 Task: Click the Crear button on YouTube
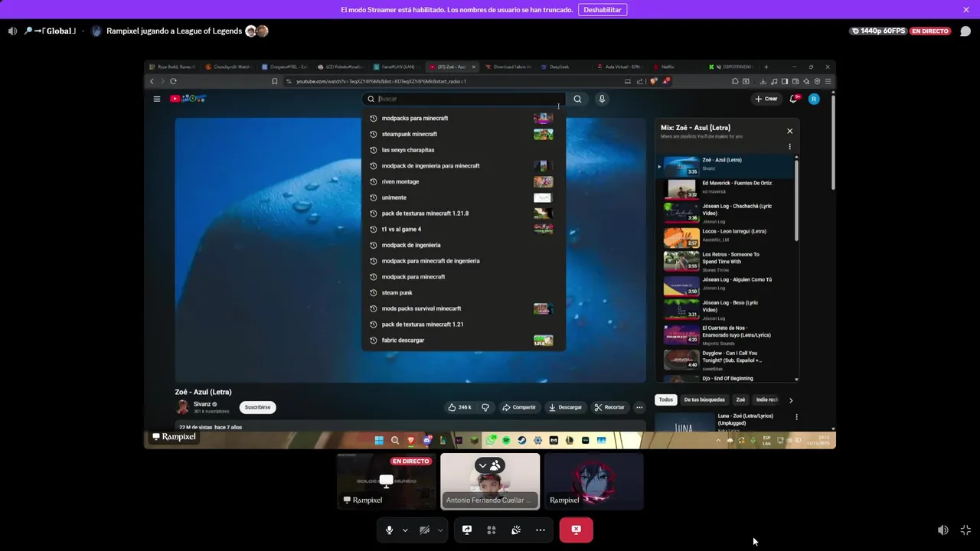[x=766, y=99]
